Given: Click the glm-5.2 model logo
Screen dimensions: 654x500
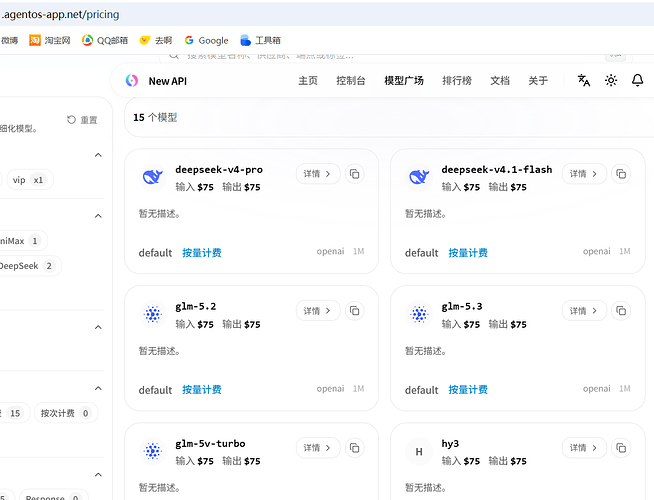Looking at the screenshot, I should click(153, 314).
